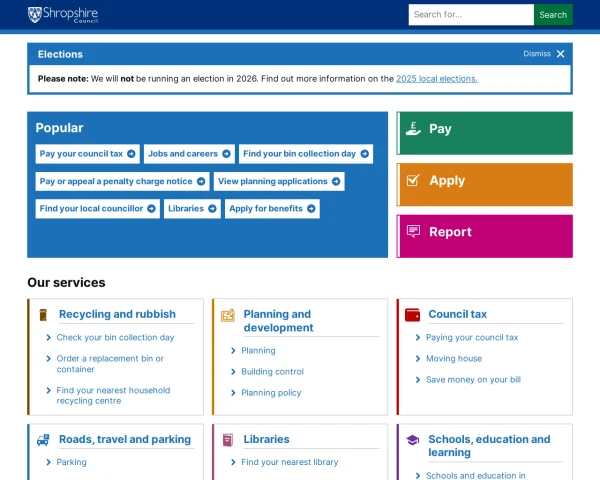600x480 pixels.
Task: Click the chevron before Building control
Action: click(x=233, y=372)
